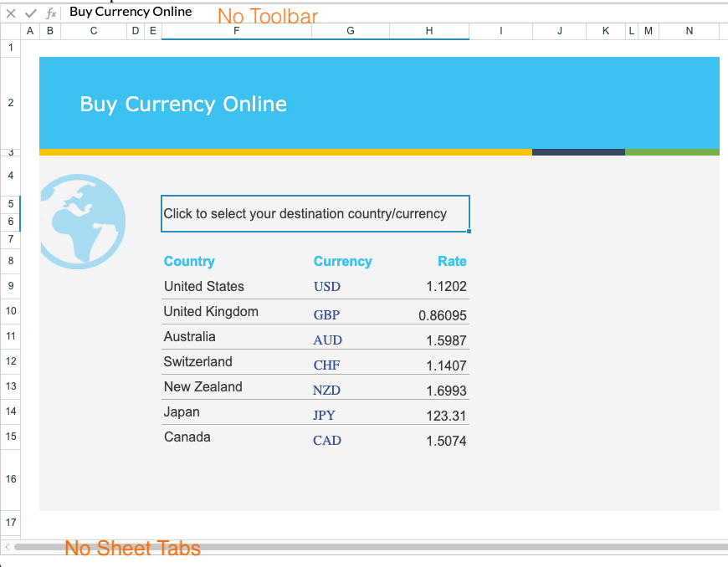
Task: Open the JPY currency link
Action: click(x=324, y=416)
